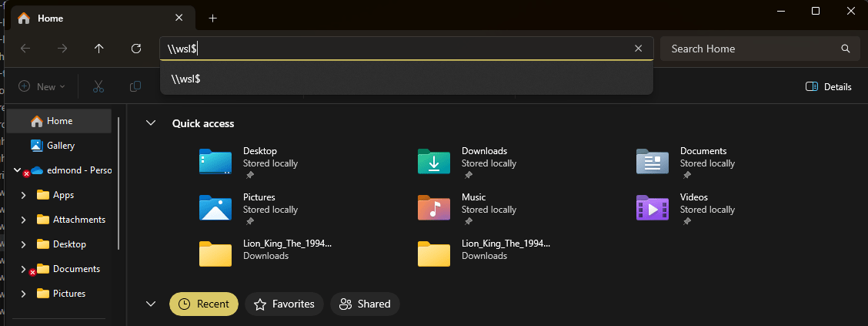
Task: Collapse the Recent files section chevron
Action: (151, 304)
